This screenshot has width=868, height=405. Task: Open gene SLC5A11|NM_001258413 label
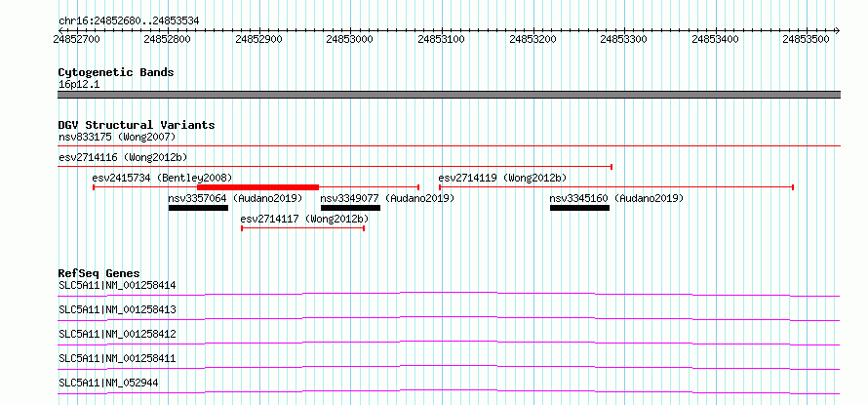click(x=117, y=309)
